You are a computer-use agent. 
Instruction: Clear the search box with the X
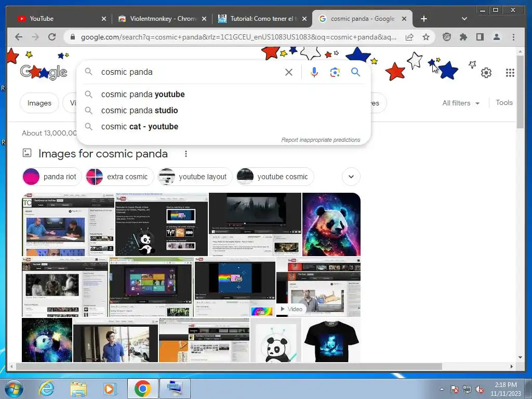pos(289,72)
